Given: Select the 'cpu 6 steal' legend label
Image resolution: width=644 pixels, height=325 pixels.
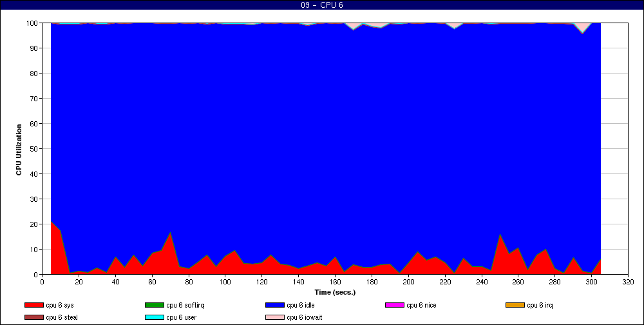Looking at the screenshot, I should 62,318.
